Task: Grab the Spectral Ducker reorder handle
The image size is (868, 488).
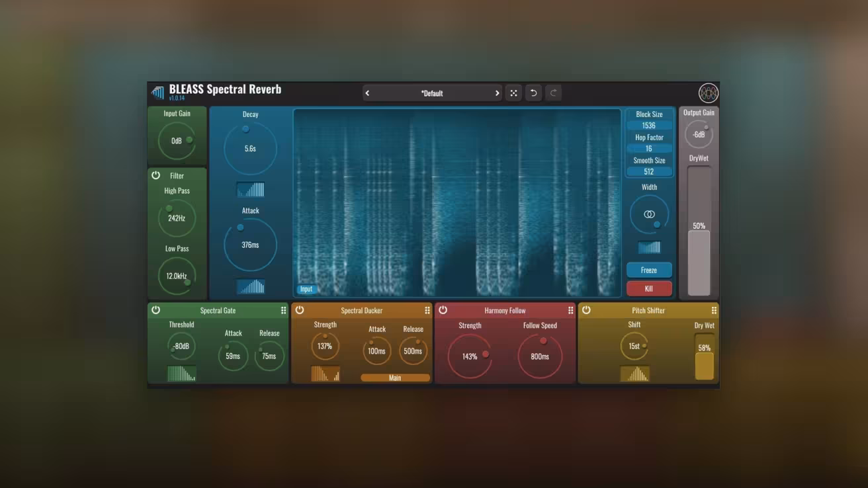Action: pos(427,310)
